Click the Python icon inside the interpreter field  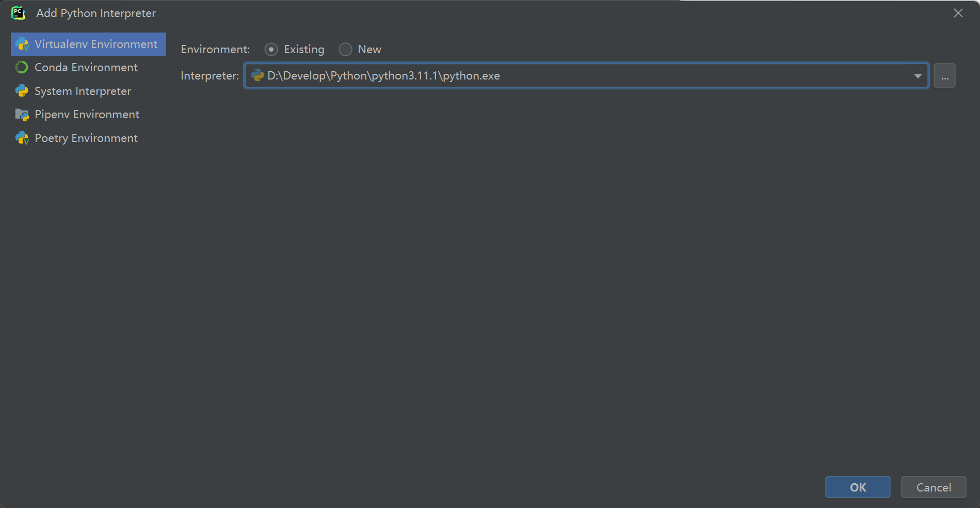258,76
